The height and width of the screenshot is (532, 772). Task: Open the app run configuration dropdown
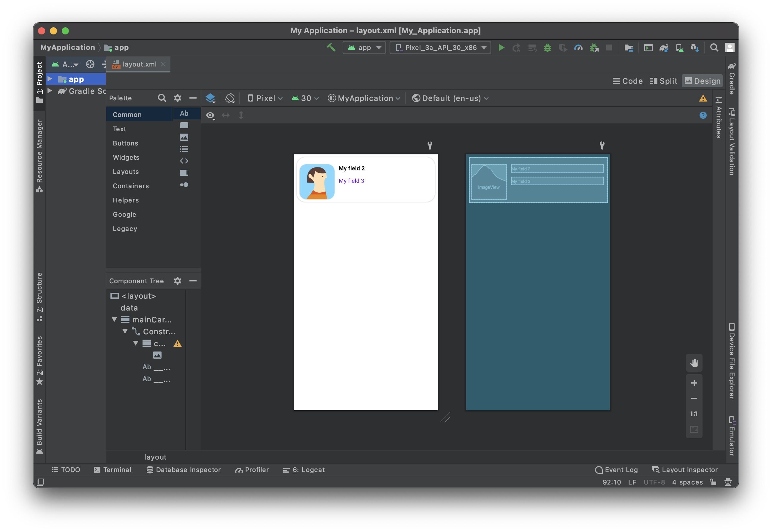(364, 48)
